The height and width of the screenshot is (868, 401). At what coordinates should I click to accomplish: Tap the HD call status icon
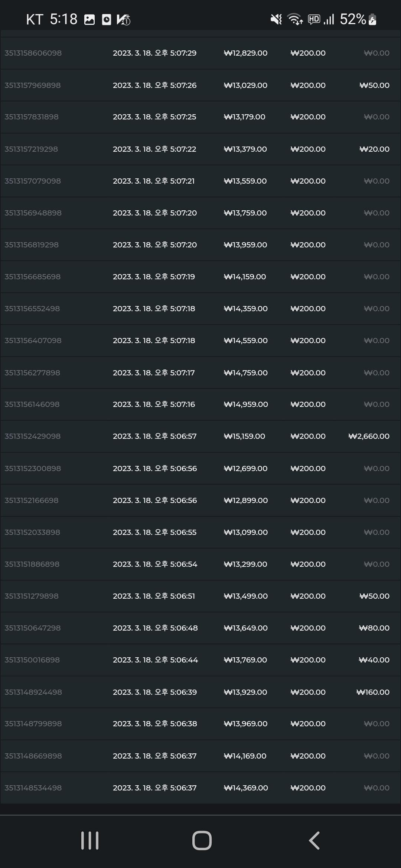coord(314,19)
